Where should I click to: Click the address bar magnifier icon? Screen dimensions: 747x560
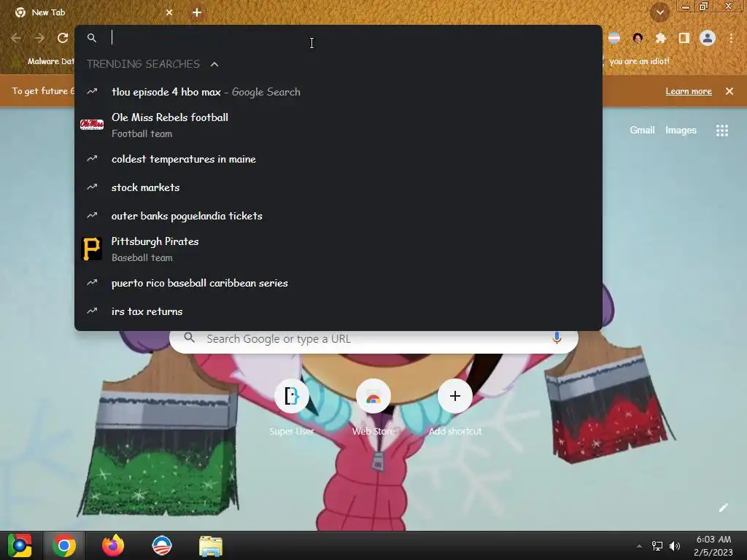pyautogui.click(x=92, y=38)
